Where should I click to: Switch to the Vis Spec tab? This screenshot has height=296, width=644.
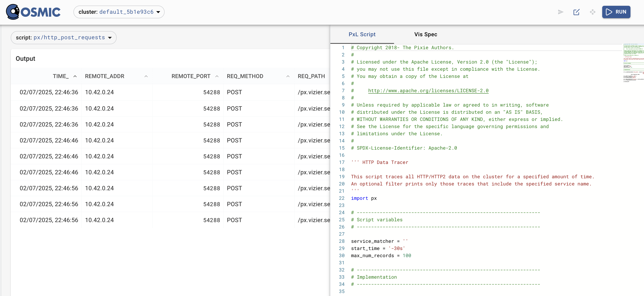click(425, 34)
